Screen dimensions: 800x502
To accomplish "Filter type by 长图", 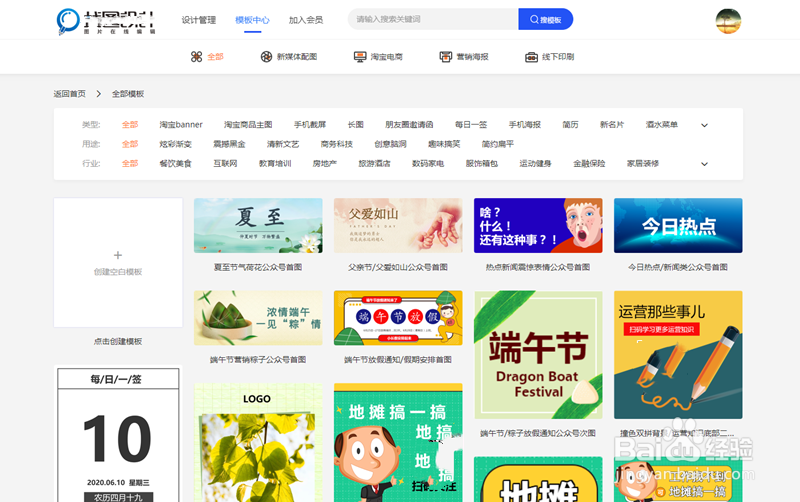I will (356, 124).
